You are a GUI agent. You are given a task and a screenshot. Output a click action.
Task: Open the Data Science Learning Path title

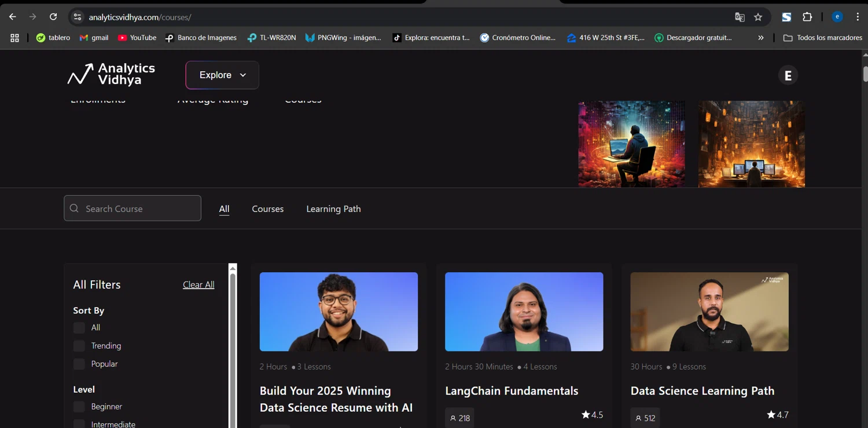click(x=703, y=391)
